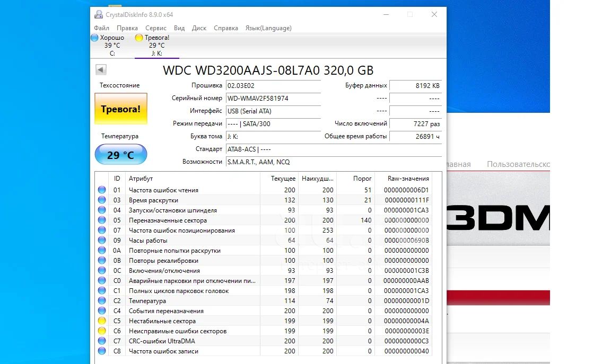Click the Атрибут column header

click(193, 179)
